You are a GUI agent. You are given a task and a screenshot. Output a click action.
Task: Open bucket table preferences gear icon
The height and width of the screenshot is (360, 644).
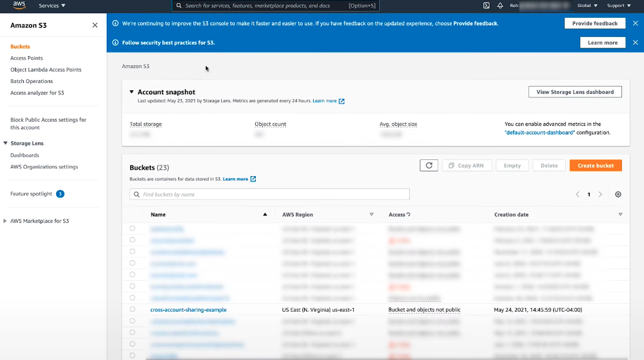(x=618, y=195)
